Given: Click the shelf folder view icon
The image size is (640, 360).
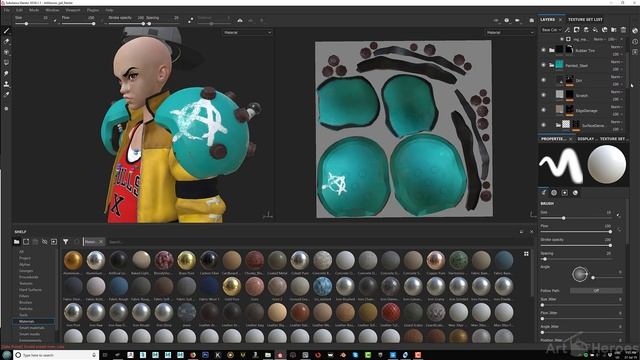Looking at the screenshot, I should point(16,242).
